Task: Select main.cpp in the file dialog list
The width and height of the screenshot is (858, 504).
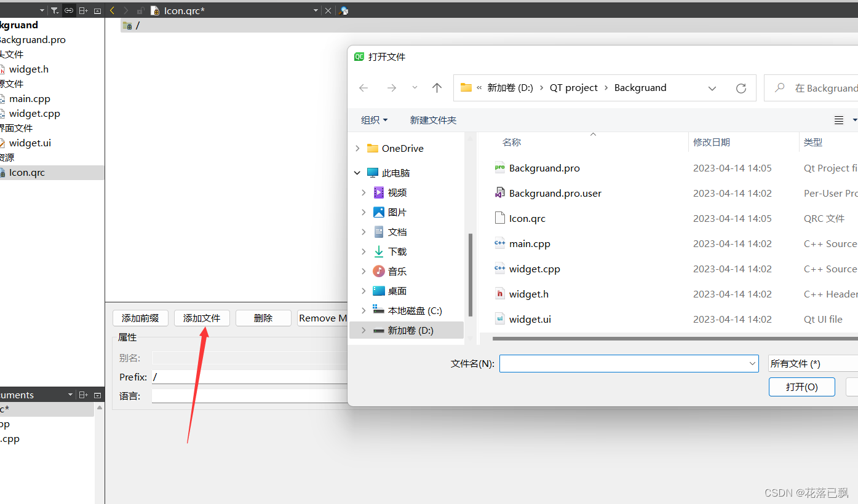Action: coord(523,243)
